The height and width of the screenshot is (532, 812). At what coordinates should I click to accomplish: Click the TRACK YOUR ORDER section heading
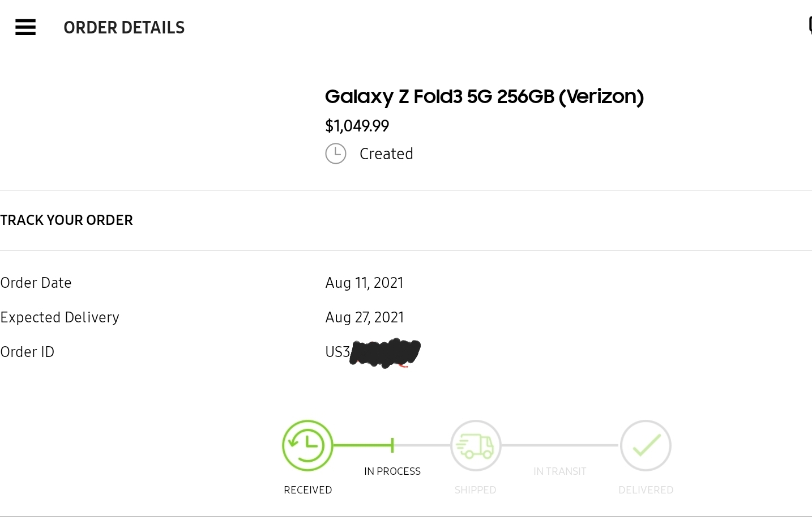(67, 220)
